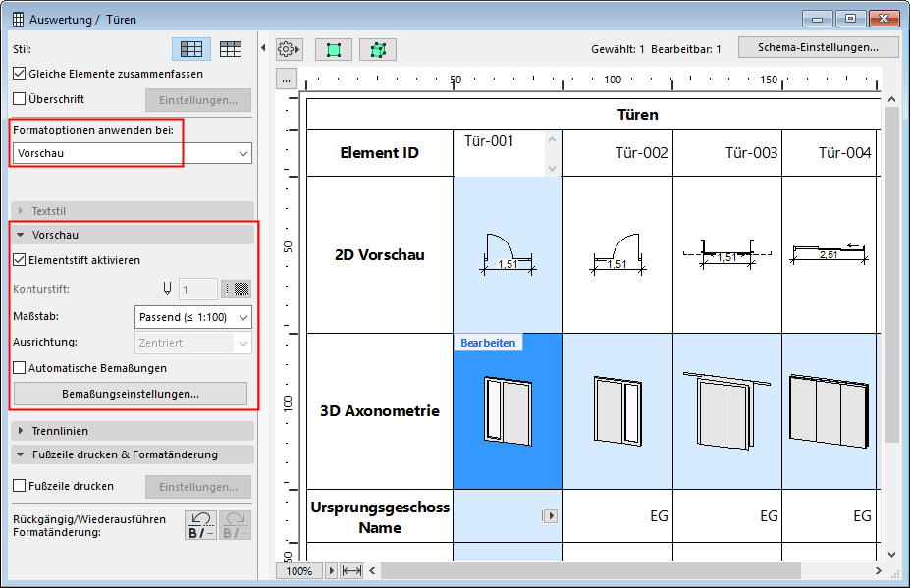Open the Formatoptionen anwenden bei dropdown

click(133, 153)
